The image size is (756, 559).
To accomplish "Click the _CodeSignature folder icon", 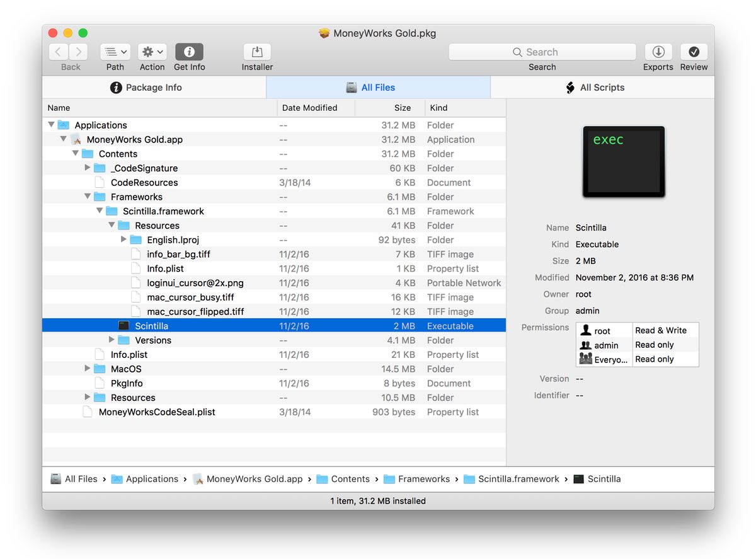I will pos(100,168).
